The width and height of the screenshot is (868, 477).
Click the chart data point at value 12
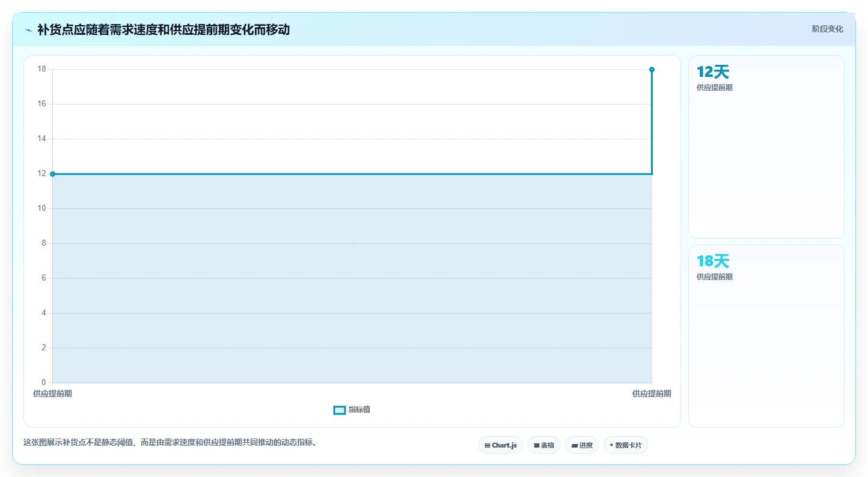point(52,174)
